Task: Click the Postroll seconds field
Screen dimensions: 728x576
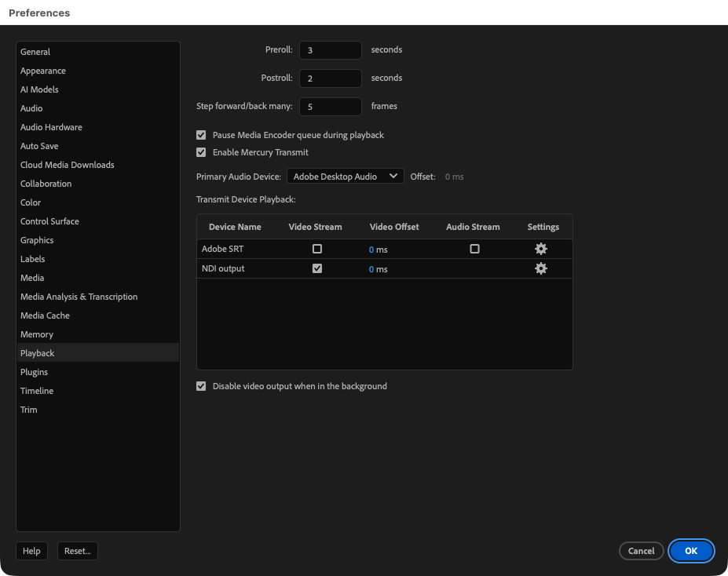Action: (331, 78)
